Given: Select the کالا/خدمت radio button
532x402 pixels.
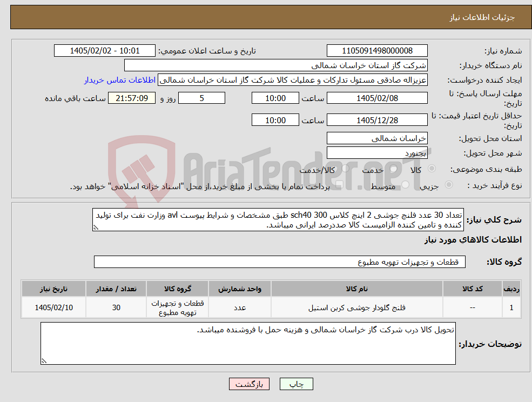Looking at the screenshot, I should pos(345,169).
